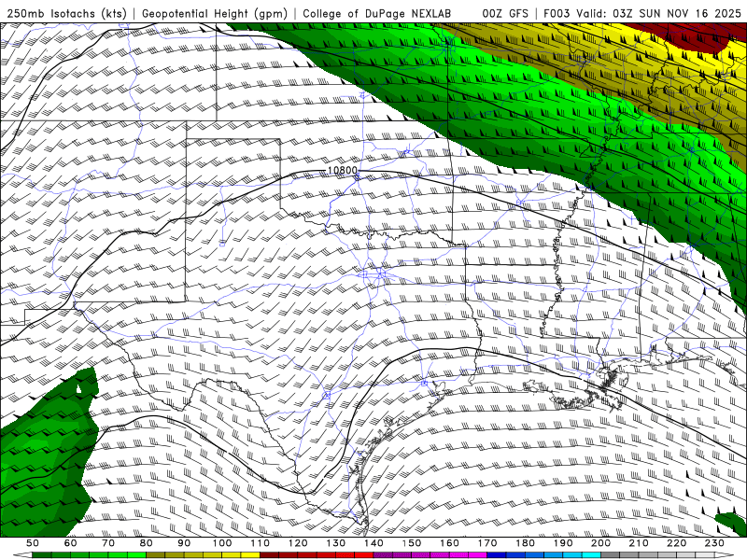Viewport: 747px width, 560px height.
Task: Click the 140 label on color scale
Action: click(374, 543)
